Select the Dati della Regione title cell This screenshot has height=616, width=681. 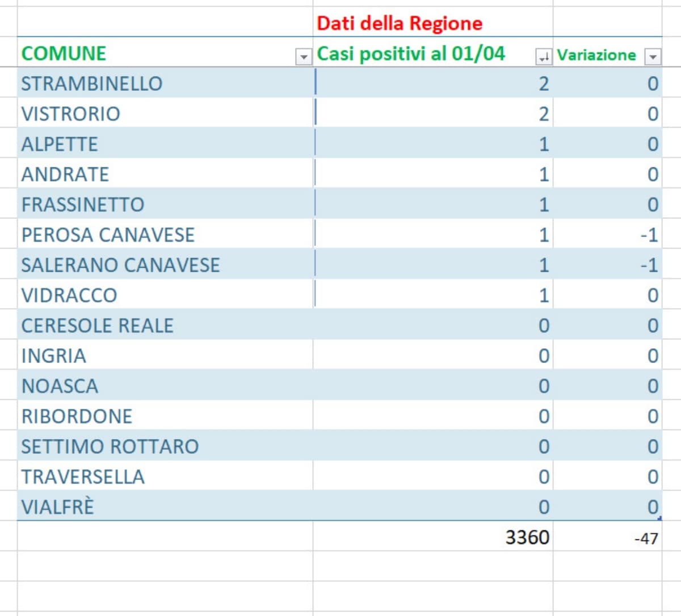coord(400,23)
